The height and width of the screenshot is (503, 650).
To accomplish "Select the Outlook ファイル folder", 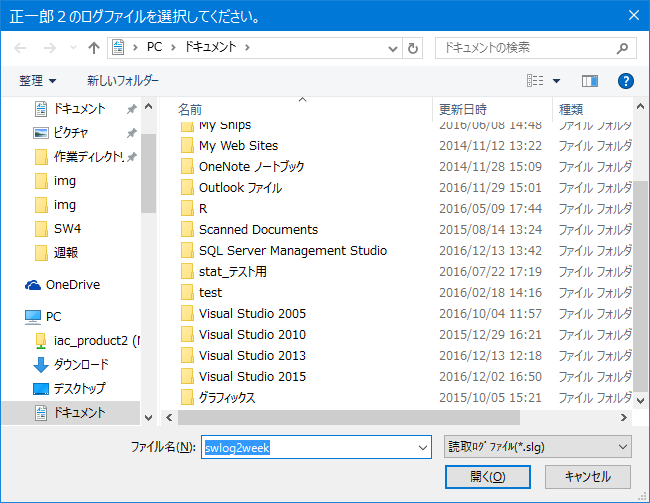I will click(x=240, y=188).
